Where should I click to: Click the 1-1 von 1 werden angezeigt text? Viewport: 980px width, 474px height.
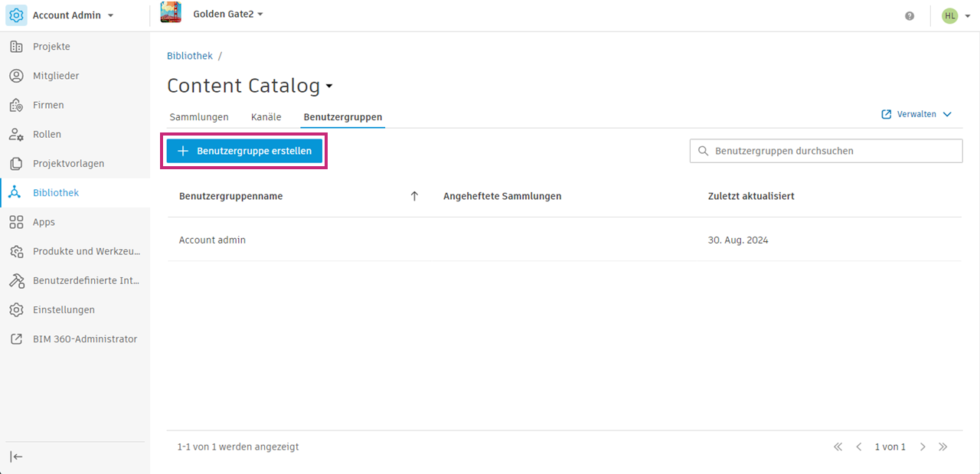pos(238,446)
